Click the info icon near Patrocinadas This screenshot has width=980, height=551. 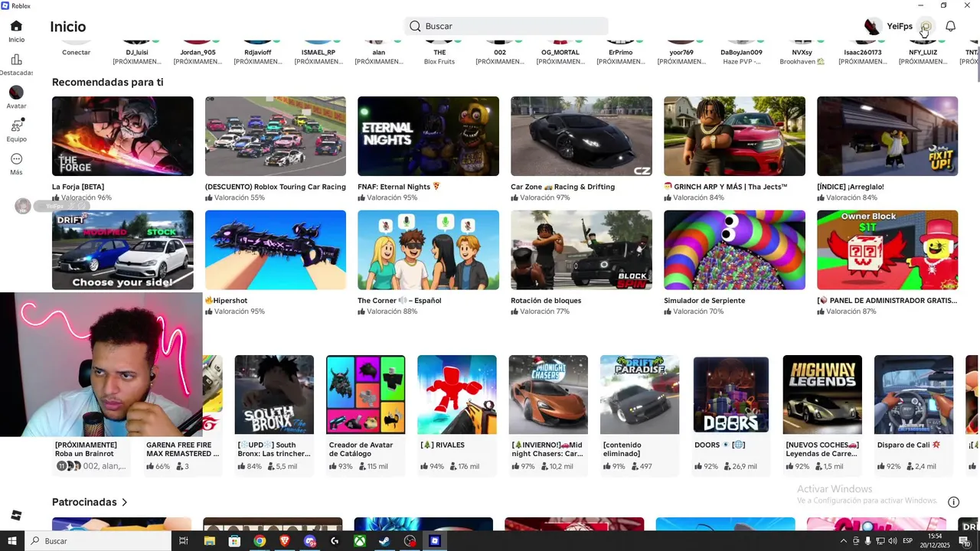pyautogui.click(x=953, y=502)
